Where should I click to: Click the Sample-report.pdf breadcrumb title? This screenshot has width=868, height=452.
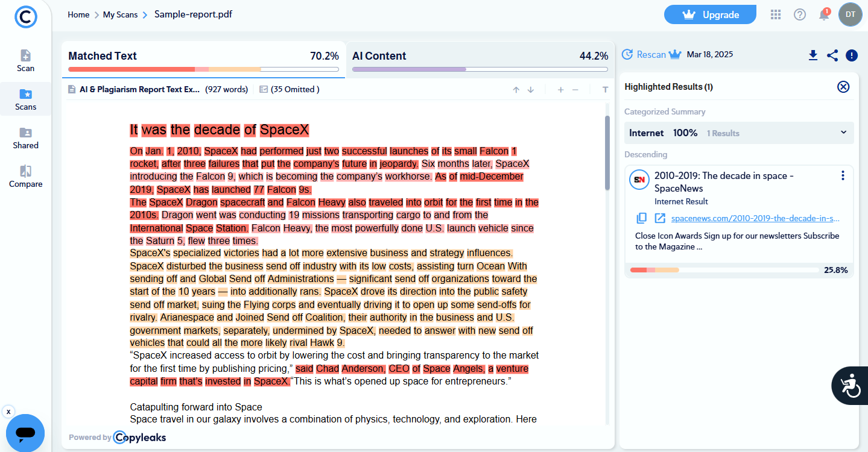tap(193, 14)
